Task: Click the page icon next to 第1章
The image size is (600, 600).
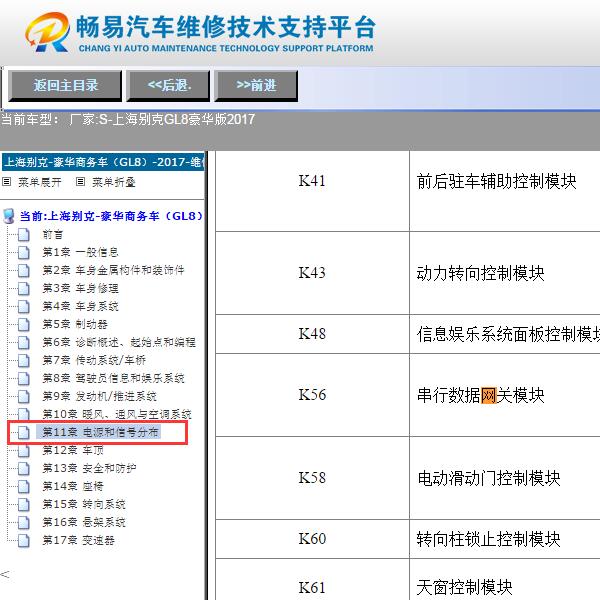Action: pos(24,252)
